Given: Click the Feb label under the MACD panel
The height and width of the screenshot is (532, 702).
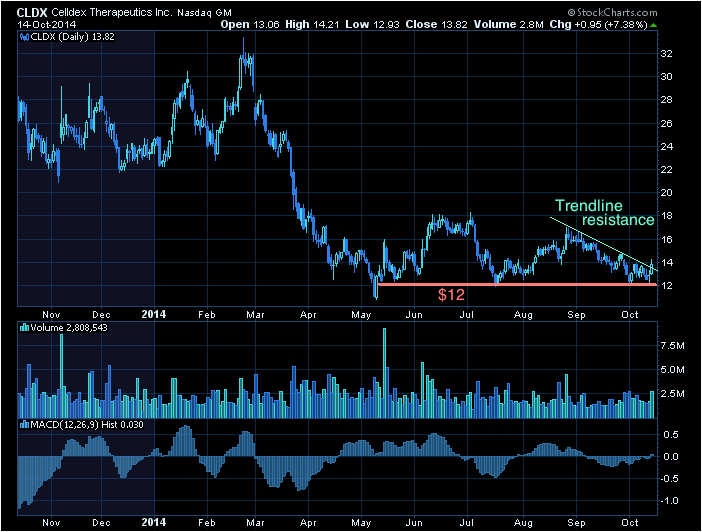Looking at the screenshot, I should pyautogui.click(x=206, y=523).
